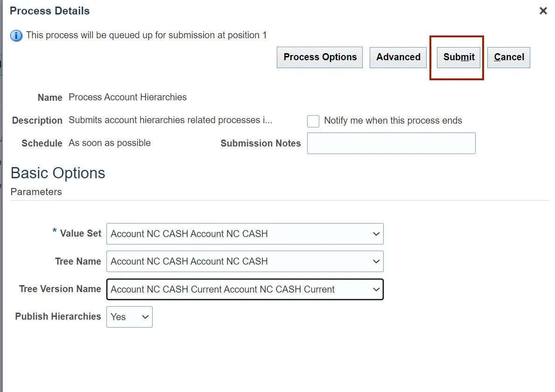Click the queue position message text
The image size is (555, 392).
(146, 35)
